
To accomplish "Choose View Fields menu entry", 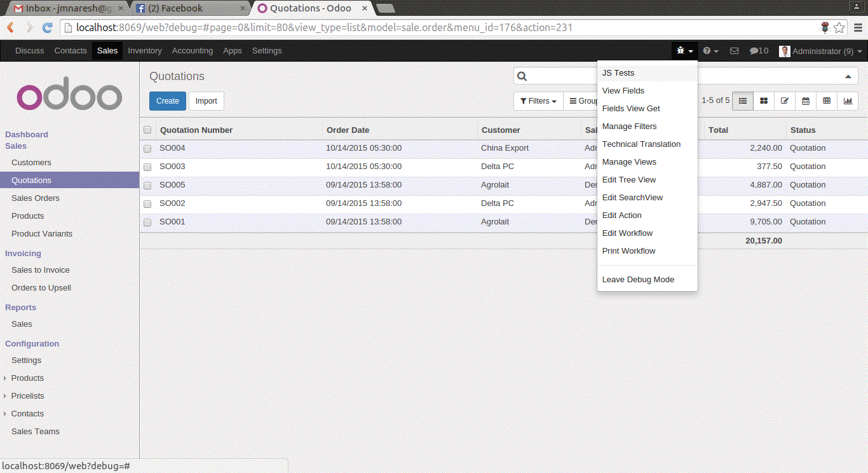I will click(x=648, y=91).
